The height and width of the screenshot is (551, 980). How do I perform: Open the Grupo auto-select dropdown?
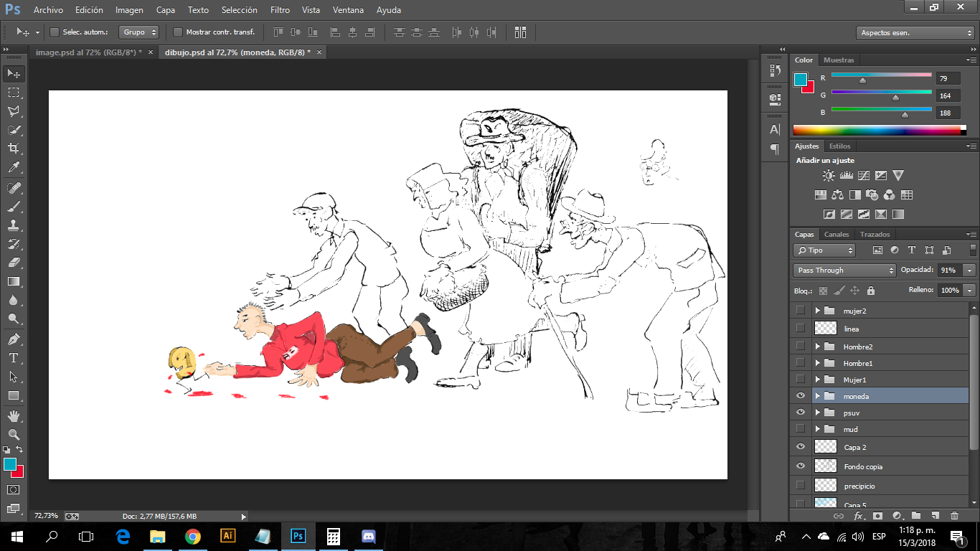point(140,32)
